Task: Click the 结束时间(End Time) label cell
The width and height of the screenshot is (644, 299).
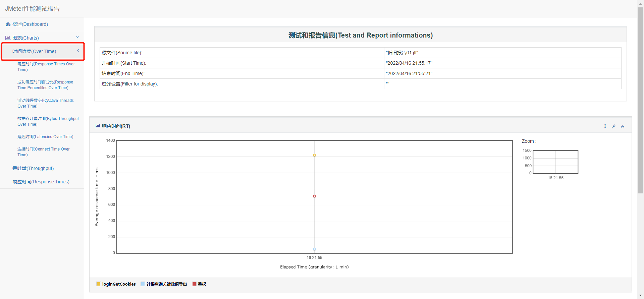Action: (242, 73)
